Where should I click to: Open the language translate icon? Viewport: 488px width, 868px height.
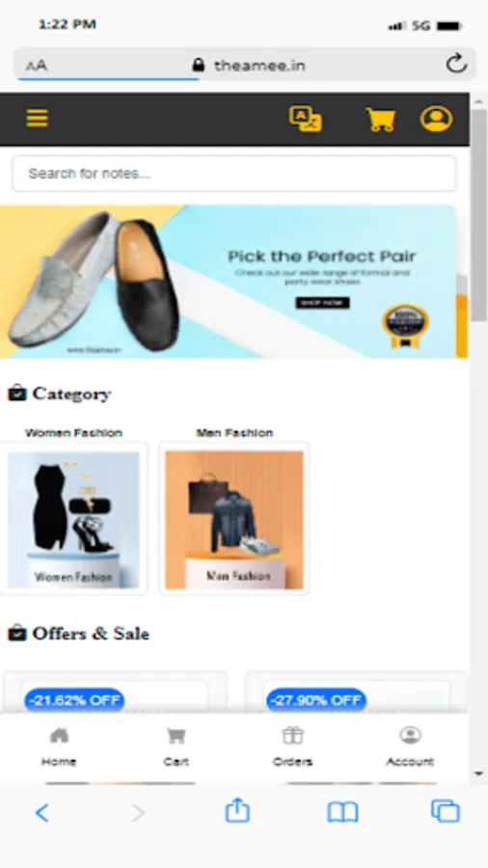[x=306, y=119]
